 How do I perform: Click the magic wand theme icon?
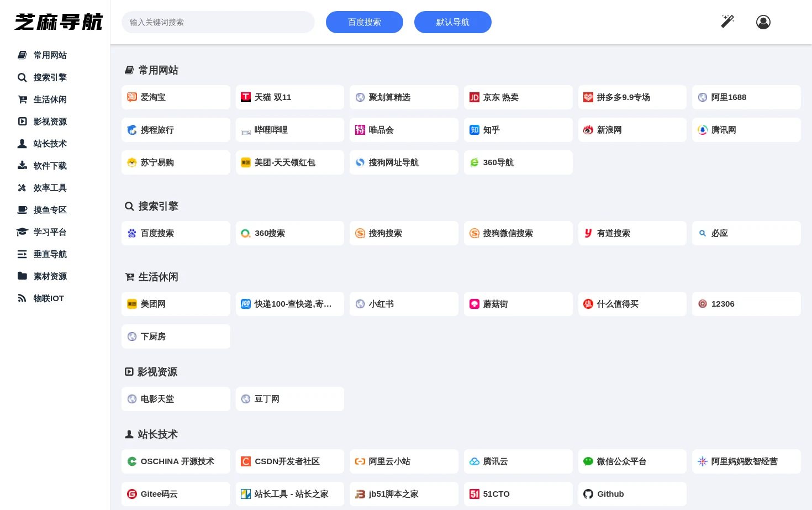pos(727,22)
